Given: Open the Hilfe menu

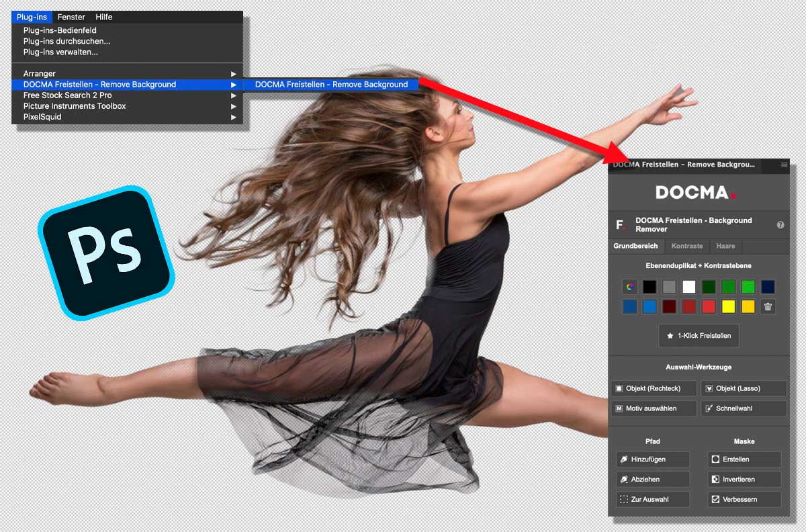Looking at the screenshot, I should [104, 17].
